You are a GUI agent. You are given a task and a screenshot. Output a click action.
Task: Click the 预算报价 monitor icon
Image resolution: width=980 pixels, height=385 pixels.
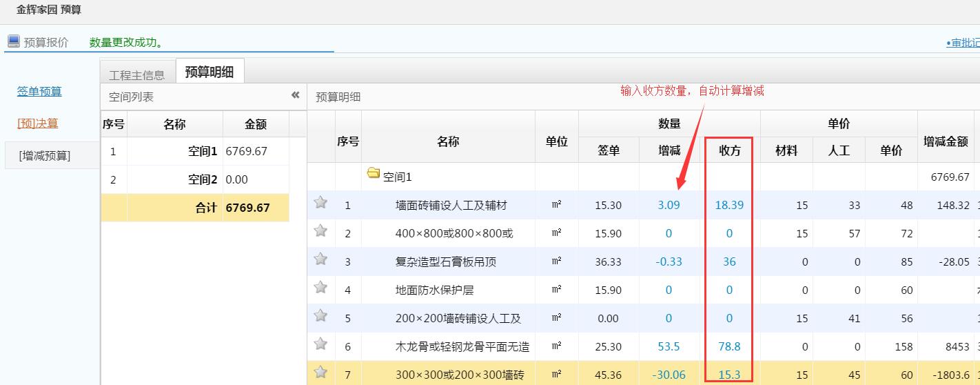click(14, 41)
